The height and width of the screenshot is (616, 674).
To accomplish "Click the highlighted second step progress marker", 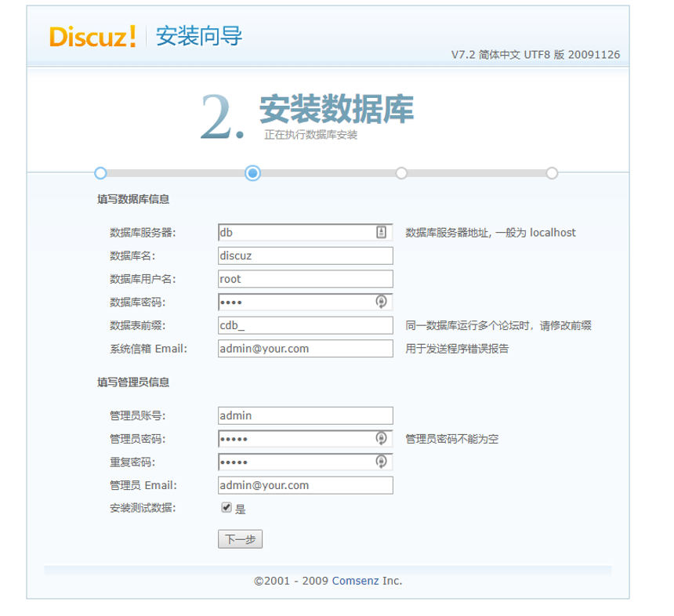I will point(252,173).
